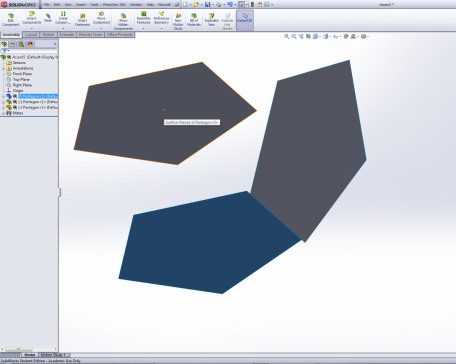Open dropdown arrow under Linear Component Pattern
The height and width of the screenshot is (364, 456).
point(63,28)
